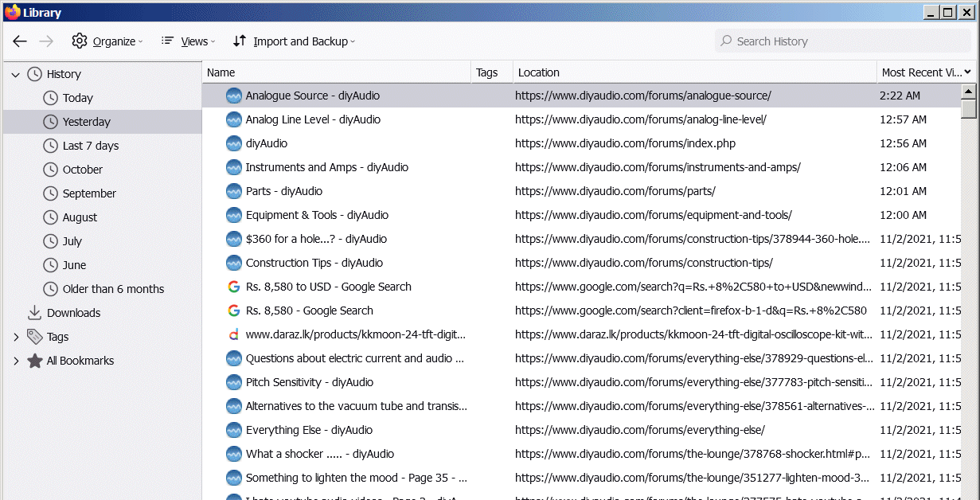Sort by the Name column header
980x500 pixels.
(x=337, y=72)
